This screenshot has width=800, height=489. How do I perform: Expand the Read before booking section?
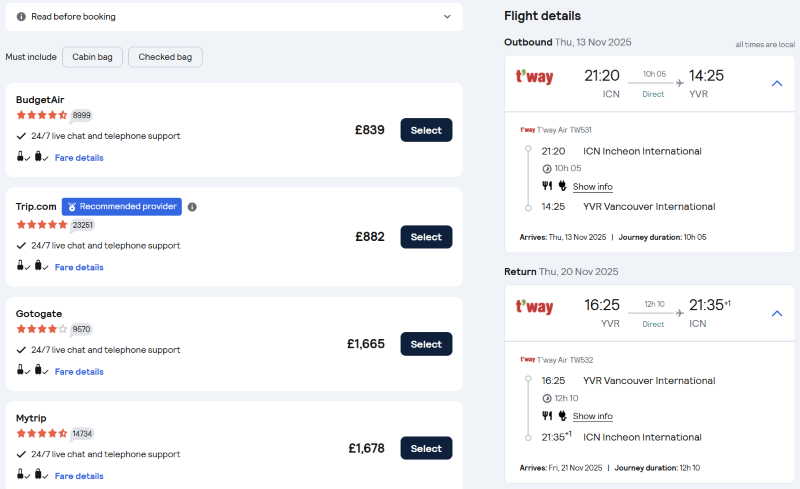coord(447,17)
